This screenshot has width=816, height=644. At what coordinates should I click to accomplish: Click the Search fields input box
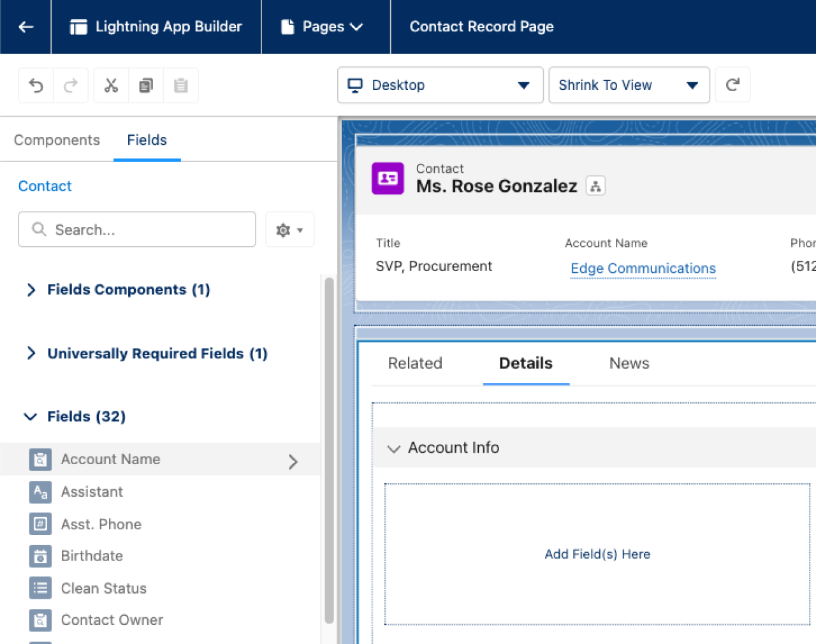click(x=137, y=230)
